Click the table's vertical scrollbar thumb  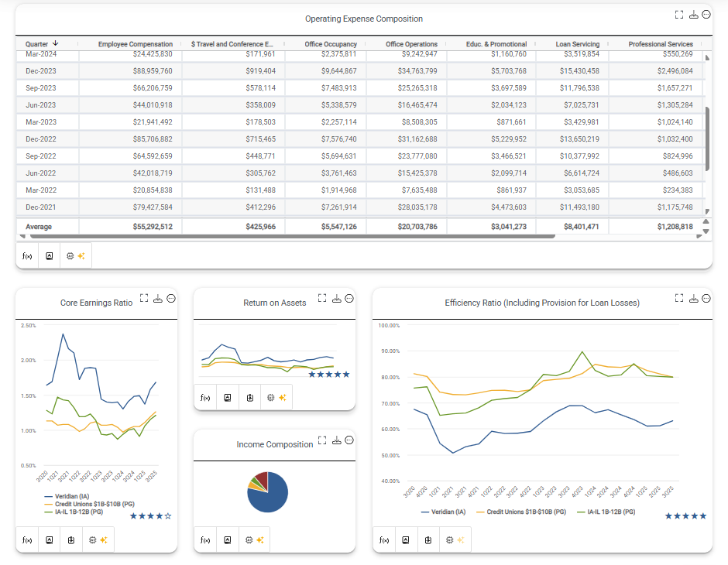coord(707,139)
